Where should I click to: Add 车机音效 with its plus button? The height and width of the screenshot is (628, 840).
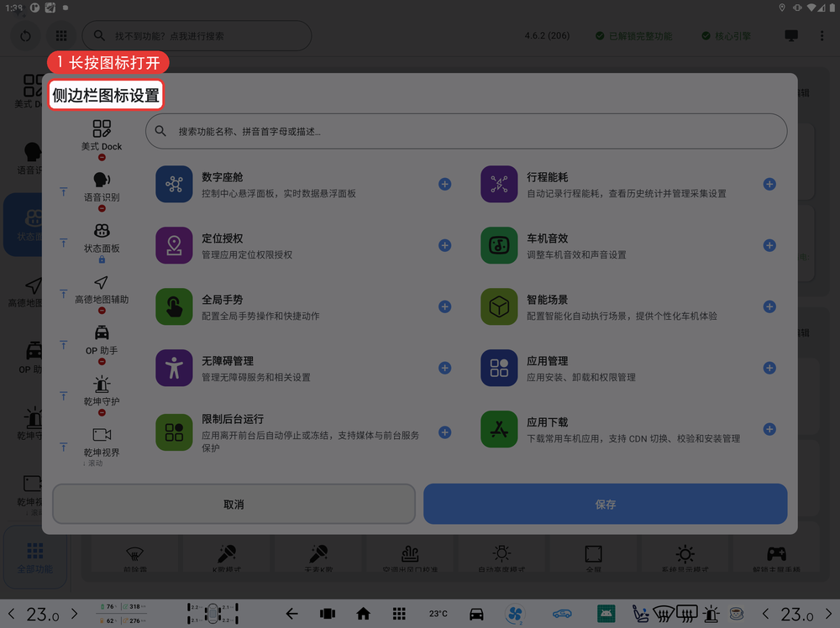(769, 245)
